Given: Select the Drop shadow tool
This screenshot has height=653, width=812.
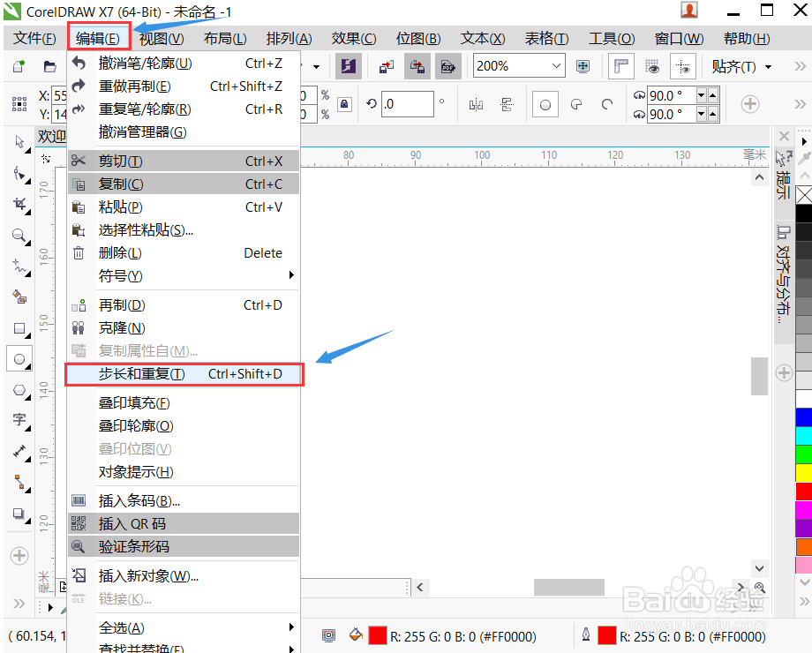Looking at the screenshot, I should (19, 514).
